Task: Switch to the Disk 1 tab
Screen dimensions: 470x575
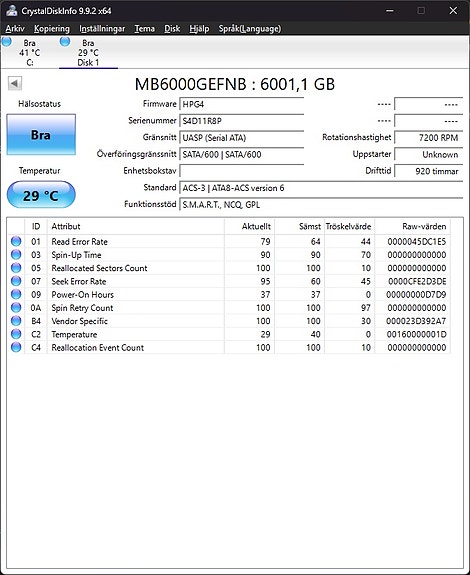Action: [88, 52]
